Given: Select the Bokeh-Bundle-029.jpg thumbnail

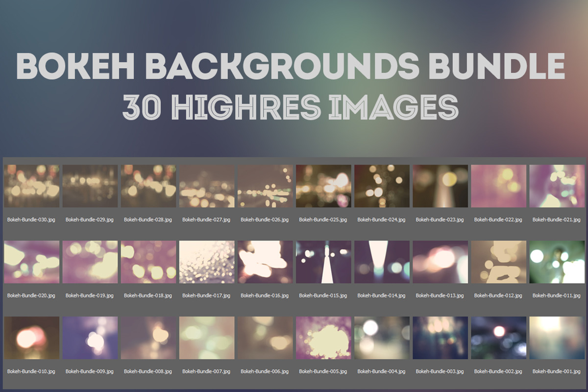Looking at the screenshot, I should 90,186.
